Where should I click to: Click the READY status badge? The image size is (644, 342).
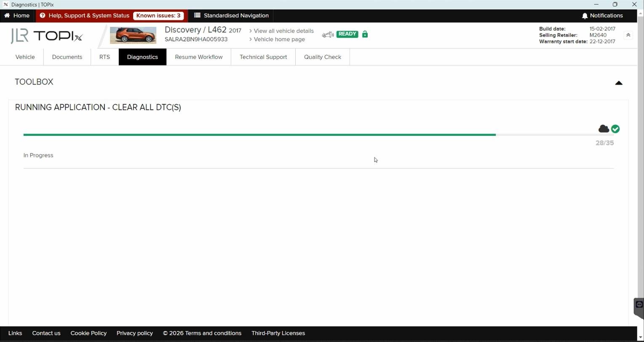pos(347,34)
